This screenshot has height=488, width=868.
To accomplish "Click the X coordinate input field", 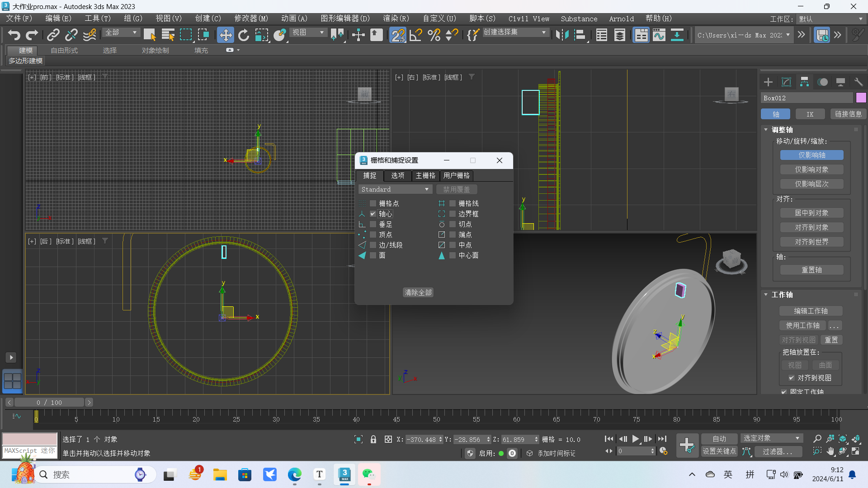I will (422, 439).
